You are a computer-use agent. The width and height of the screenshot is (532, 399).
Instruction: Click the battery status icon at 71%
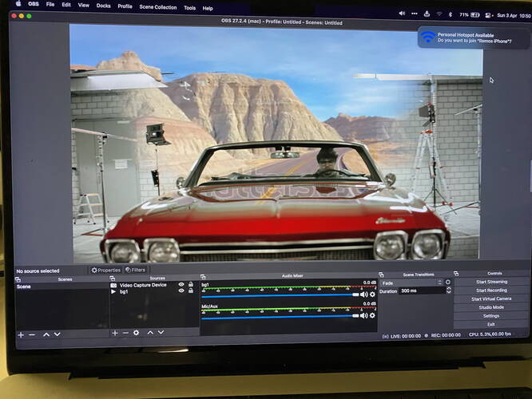click(x=469, y=15)
